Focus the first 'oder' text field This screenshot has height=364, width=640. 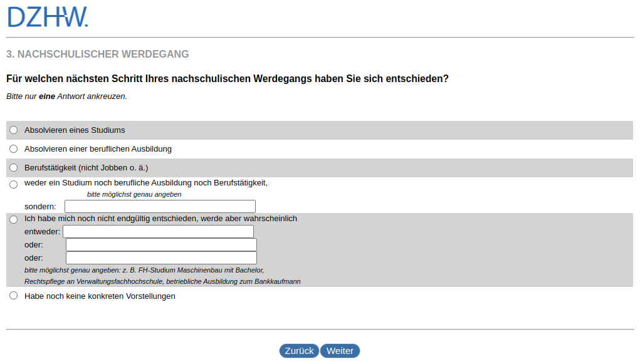pyautogui.click(x=161, y=245)
